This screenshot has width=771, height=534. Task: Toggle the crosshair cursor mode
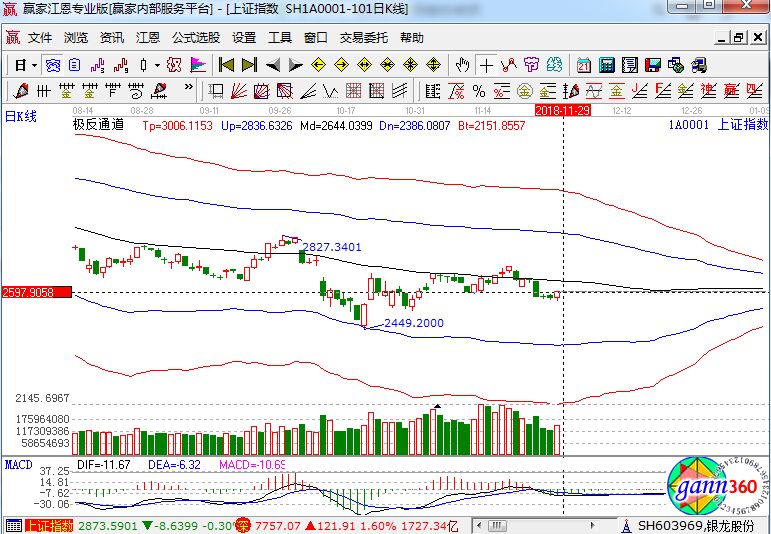486,65
